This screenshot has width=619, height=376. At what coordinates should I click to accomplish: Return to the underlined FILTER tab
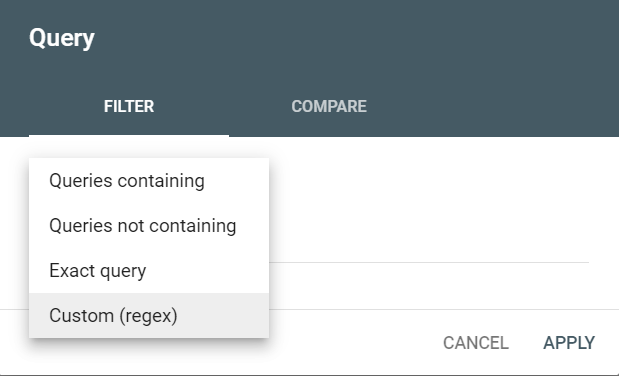click(x=129, y=106)
